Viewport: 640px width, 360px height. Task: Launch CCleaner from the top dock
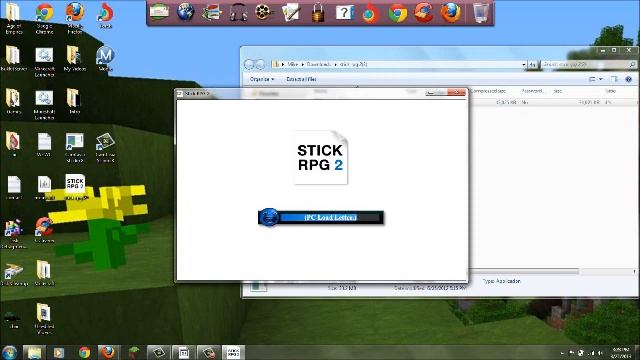[x=424, y=12]
